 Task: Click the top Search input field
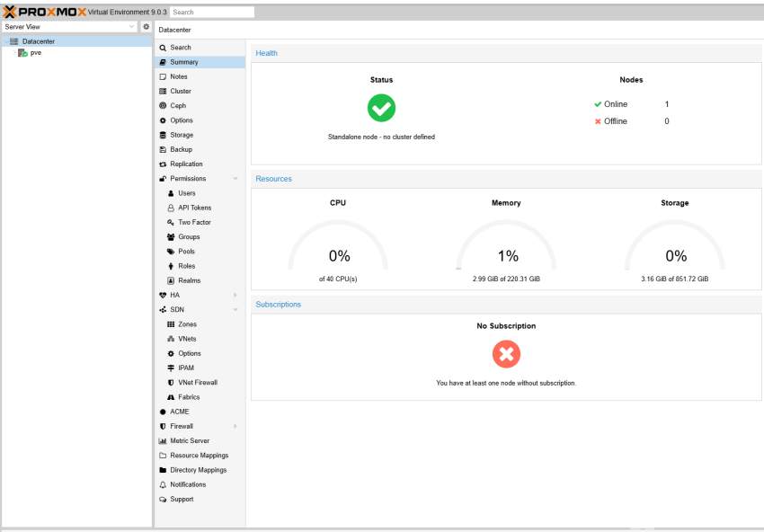[212, 13]
